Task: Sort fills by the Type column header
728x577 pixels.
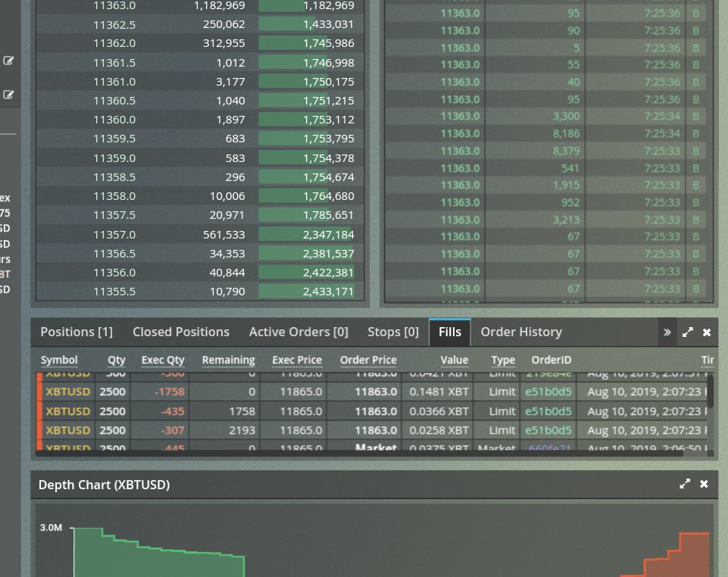Action: pyautogui.click(x=503, y=360)
